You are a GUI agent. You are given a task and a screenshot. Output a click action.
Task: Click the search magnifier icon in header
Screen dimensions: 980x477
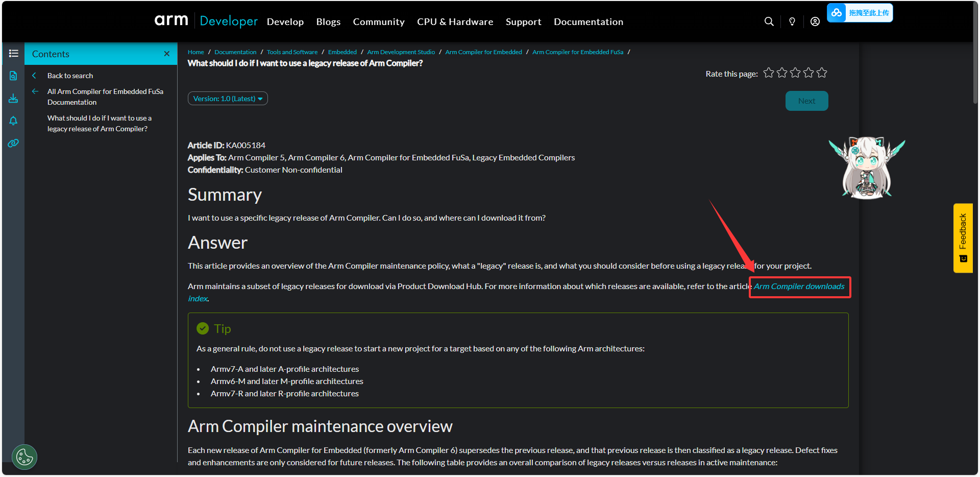[x=769, y=21]
